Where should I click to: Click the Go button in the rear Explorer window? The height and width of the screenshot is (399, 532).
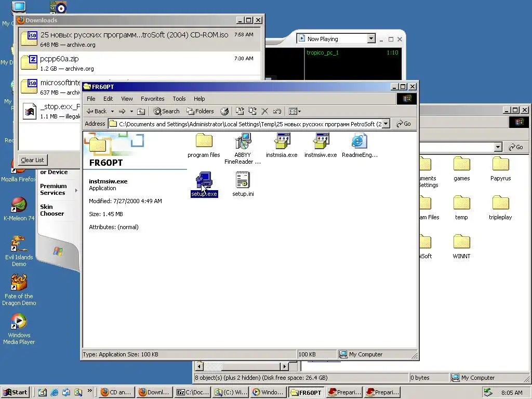click(x=516, y=147)
